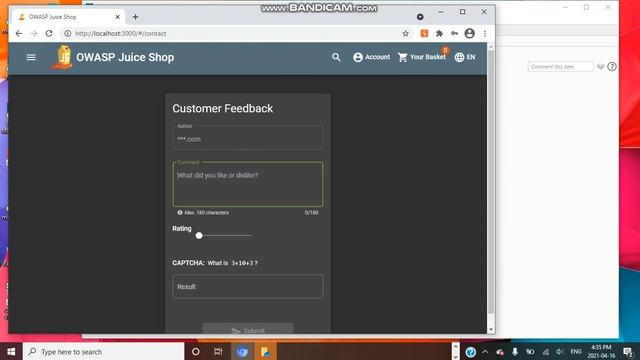Click the ENG input language indicator
This screenshot has width=640, height=360.
[x=576, y=352]
